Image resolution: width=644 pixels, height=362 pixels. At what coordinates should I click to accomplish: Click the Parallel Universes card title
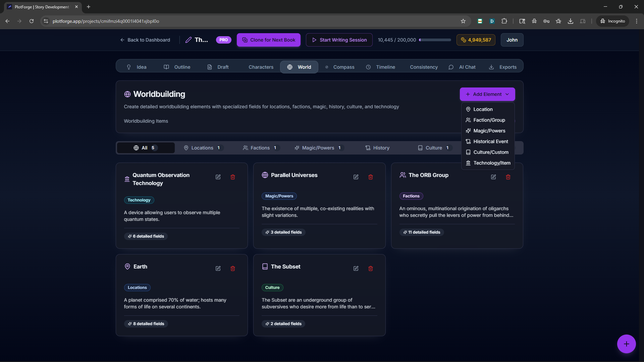point(294,175)
